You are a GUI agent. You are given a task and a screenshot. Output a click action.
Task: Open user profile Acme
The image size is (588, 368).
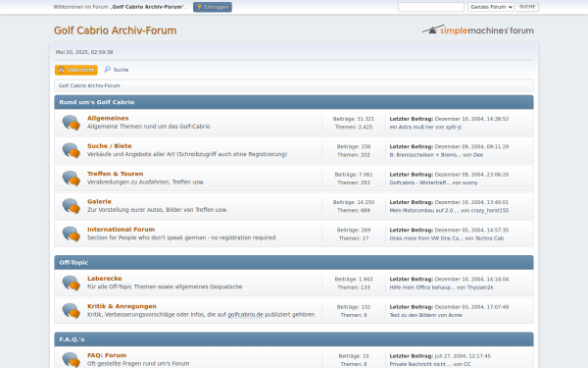(x=456, y=315)
